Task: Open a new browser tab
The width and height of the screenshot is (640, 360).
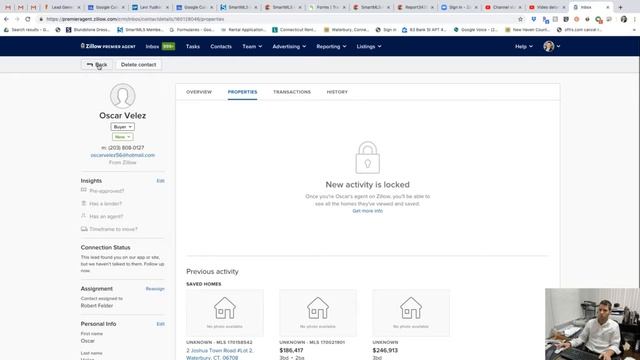Action: (x=620, y=7)
